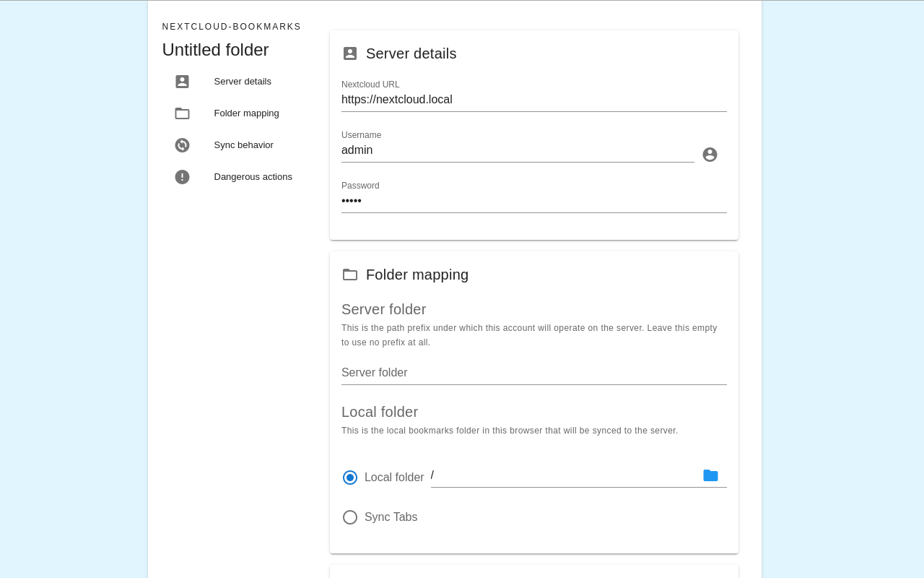Click the Dangerous actions warning icon

click(x=182, y=177)
